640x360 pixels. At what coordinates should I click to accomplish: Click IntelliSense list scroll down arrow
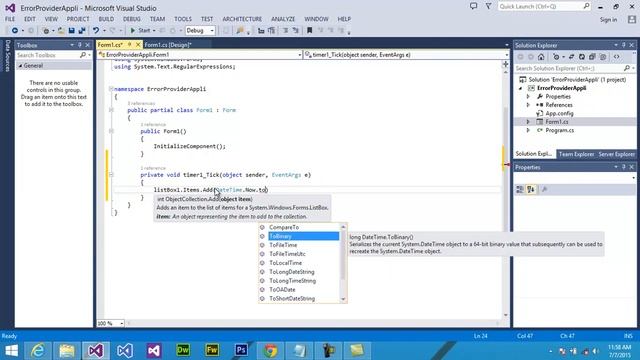click(343, 299)
